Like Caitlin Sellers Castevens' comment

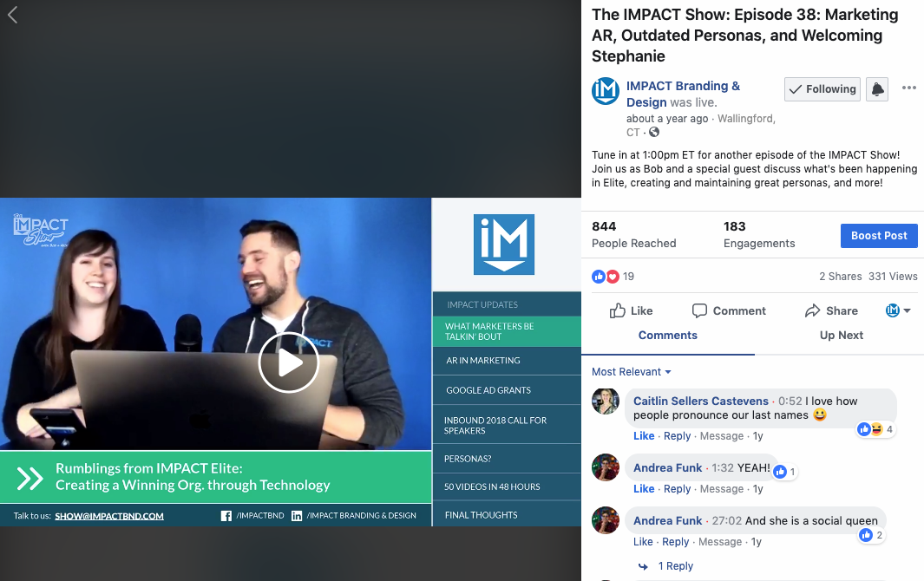click(644, 436)
